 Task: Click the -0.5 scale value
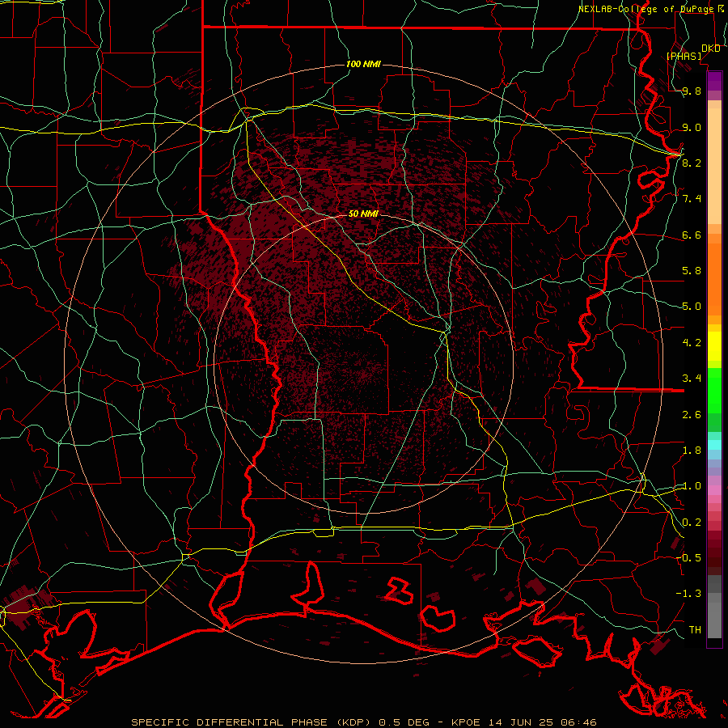click(688, 557)
